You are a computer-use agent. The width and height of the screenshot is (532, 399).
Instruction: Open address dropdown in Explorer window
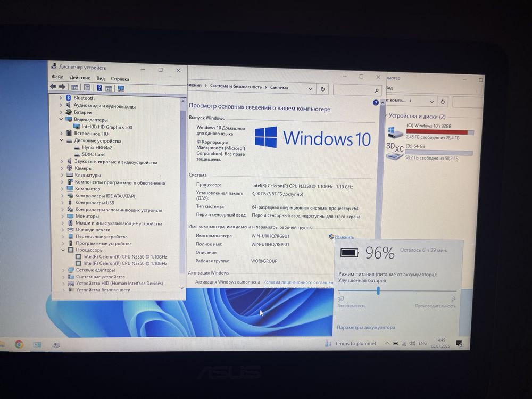(431, 102)
